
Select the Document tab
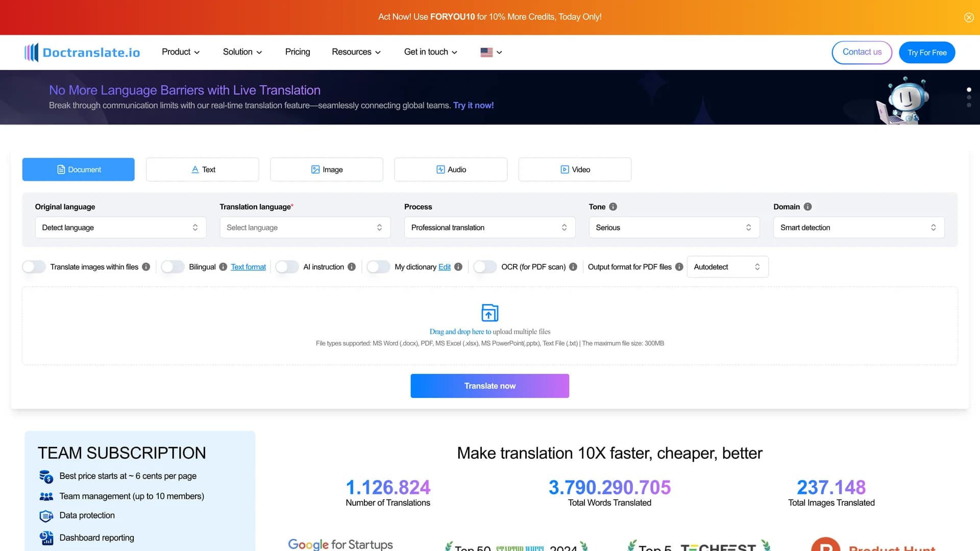pyautogui.click(x=79, y=169)
